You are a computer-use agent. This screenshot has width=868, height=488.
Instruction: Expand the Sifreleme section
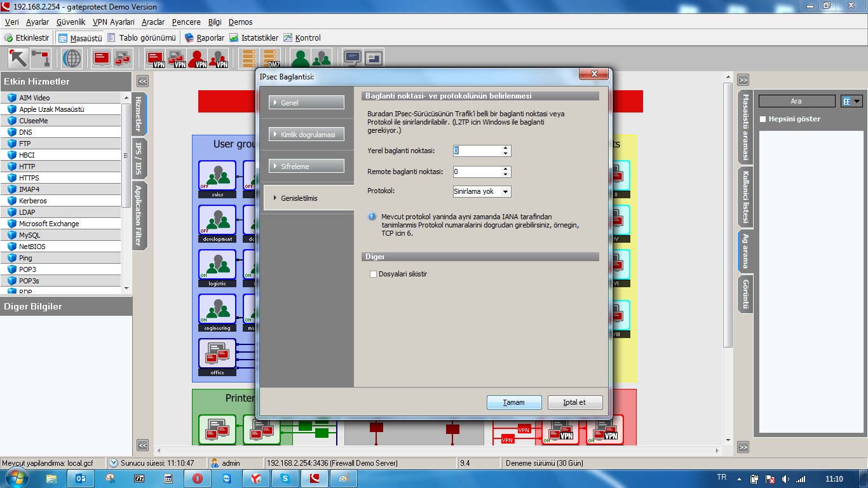pyautogui.click(x=306, y=166)
